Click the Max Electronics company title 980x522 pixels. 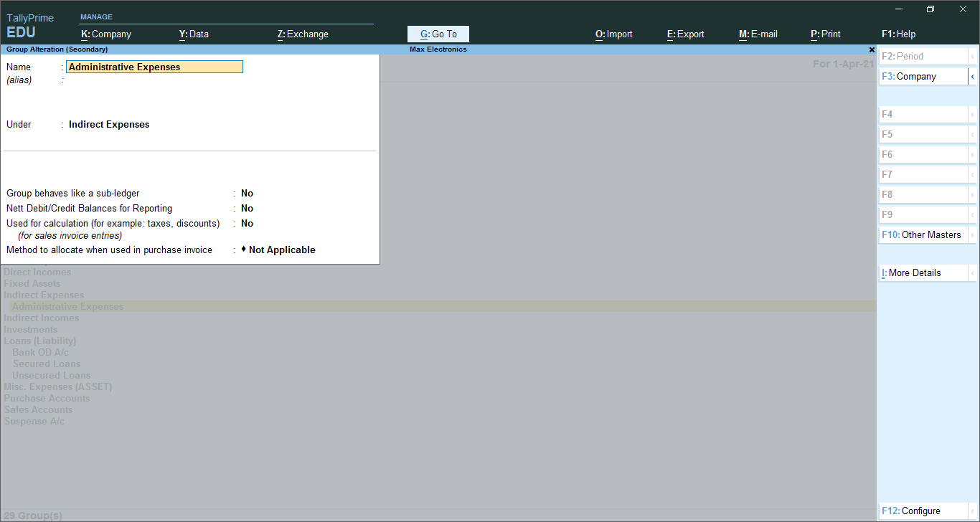tap(438, 49)
